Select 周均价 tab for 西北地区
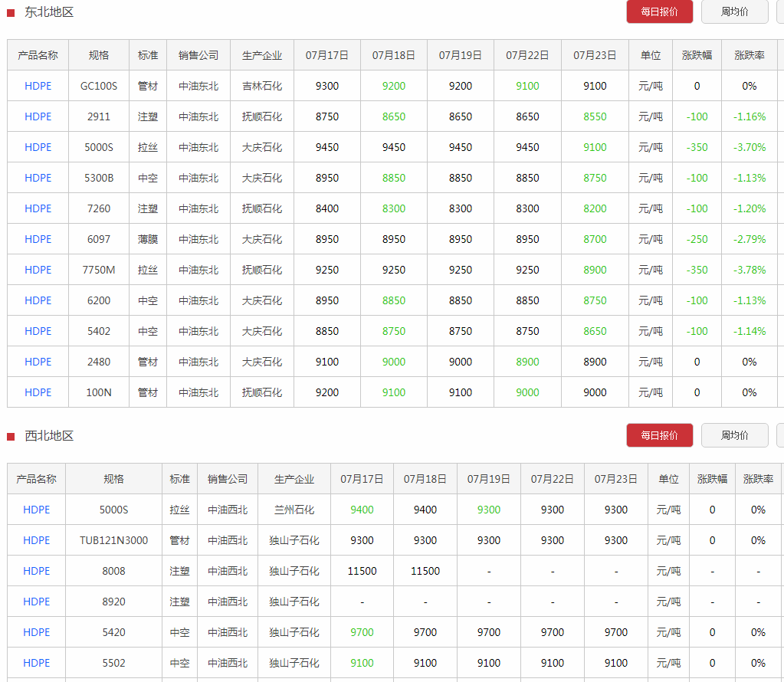The width and height of the screenshot is (784, 682). 734,435
